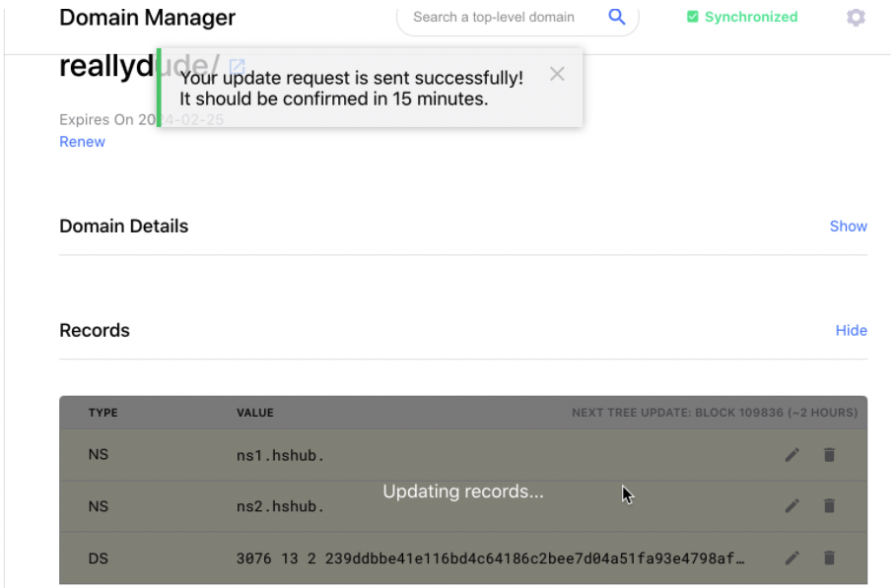Delete the DS record with trash icon
Screen dimensions: 895x588
[829, 558]
